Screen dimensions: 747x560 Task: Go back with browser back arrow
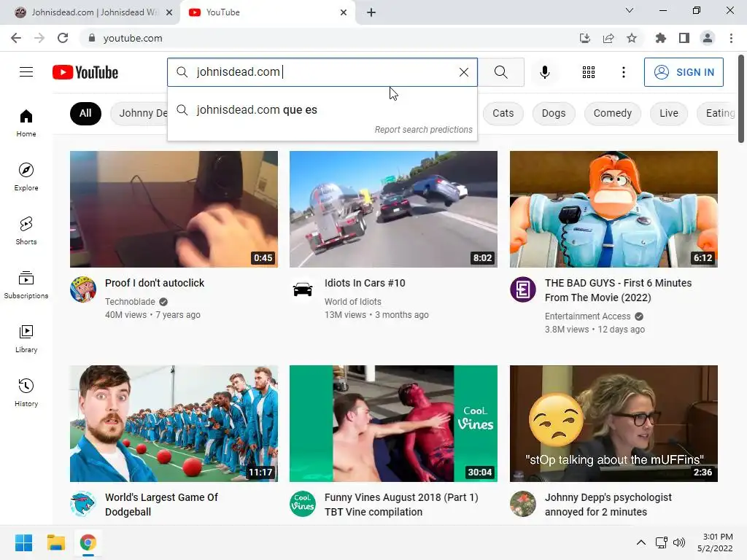[16, 38]
